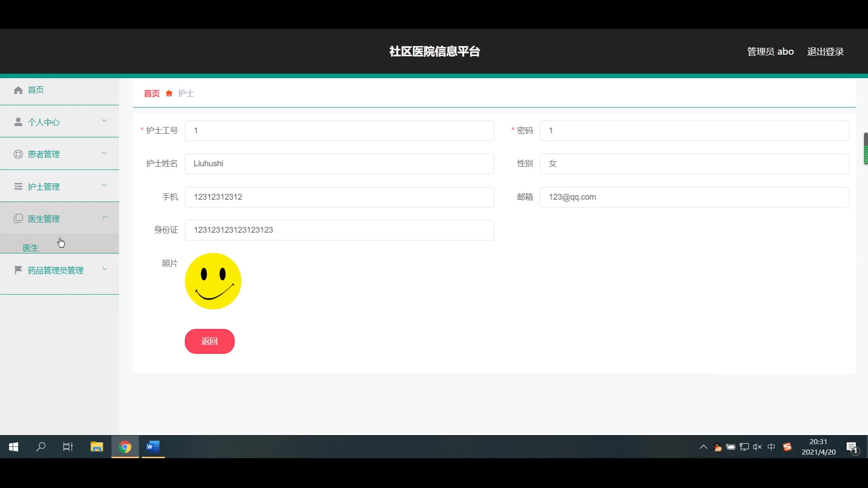
Task: Click the lifebuoy icon beside 患者管理
Action: click(x=18, y=154)
